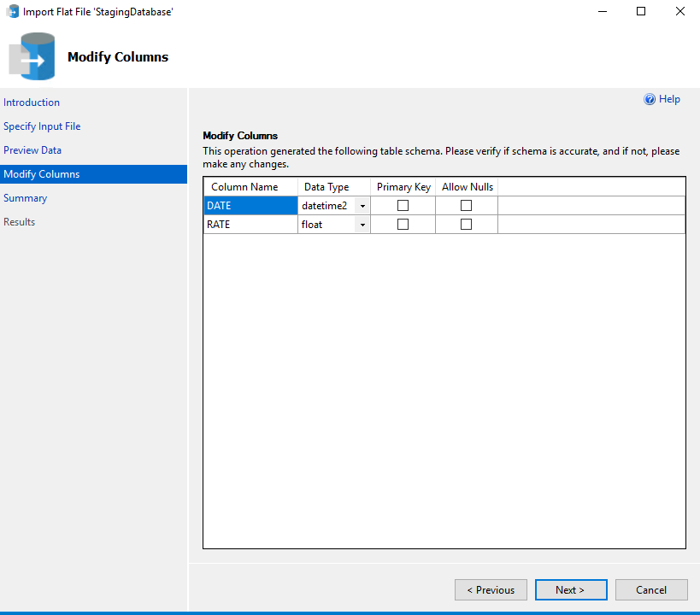
Task: Click the database import wizard logo
Action: pyautogui.click(x=32, y=56)
